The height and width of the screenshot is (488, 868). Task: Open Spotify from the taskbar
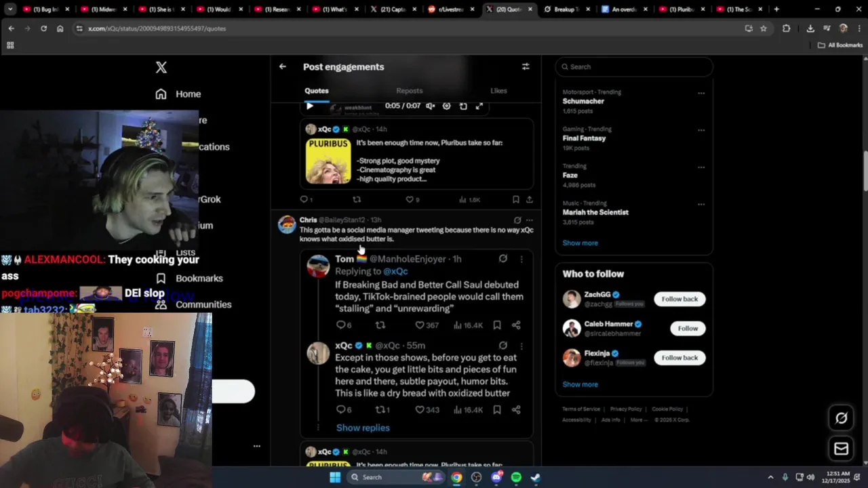[x=516, y=477]
